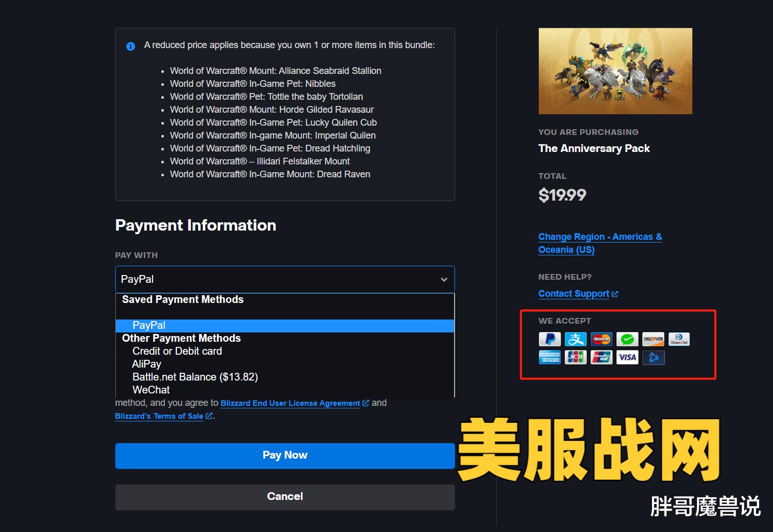Click 'Illidari Felstalker Mount' list item

tap(260, 161)
